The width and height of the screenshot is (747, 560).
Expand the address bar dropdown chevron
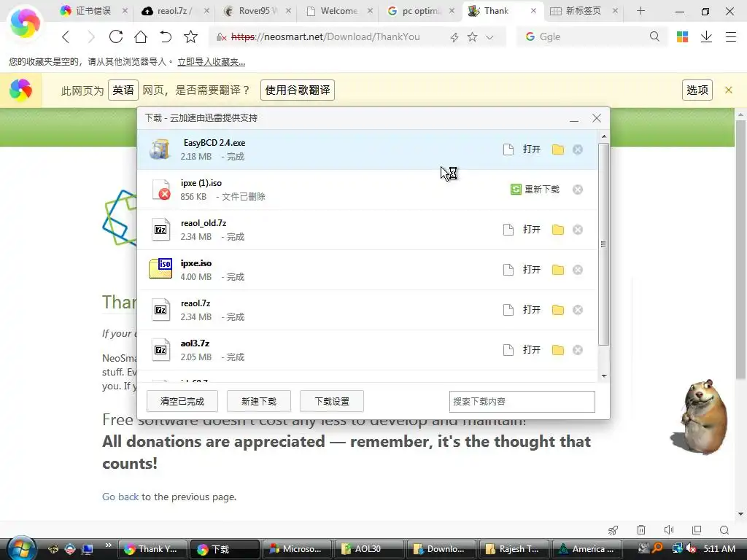[x=489, y=37]
